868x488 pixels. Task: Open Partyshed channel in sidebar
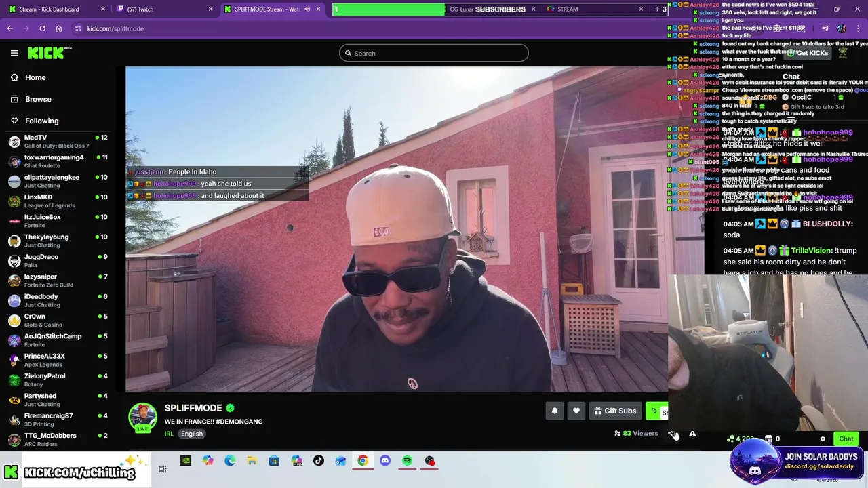point(58,400)
